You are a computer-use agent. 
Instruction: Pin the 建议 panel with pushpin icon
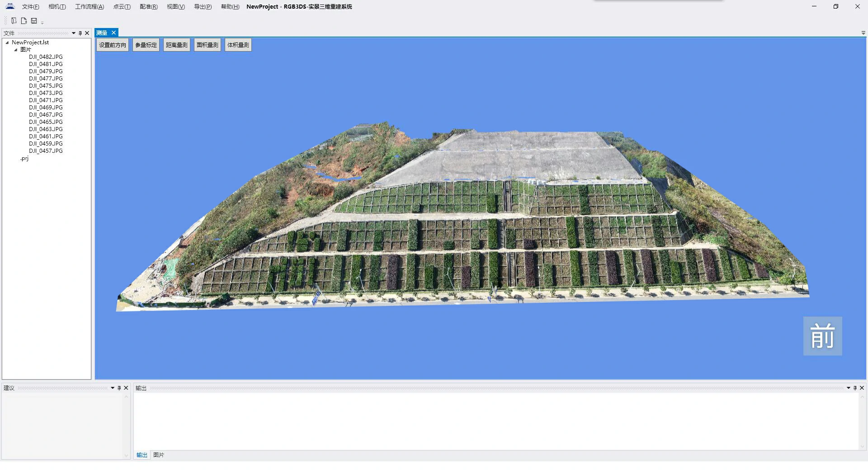(x=119, y=388)
